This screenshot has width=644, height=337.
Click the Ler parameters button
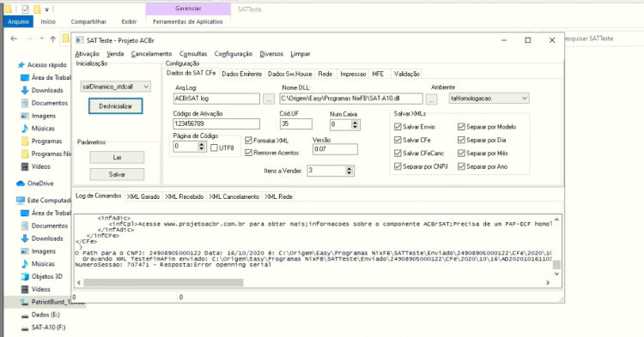click(x=117, y=158)
